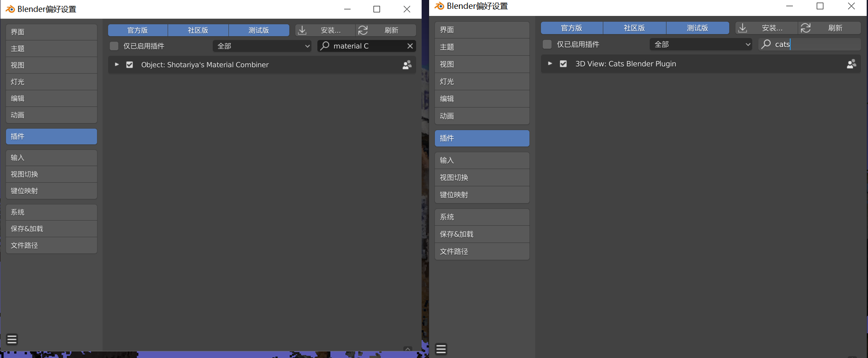
Task: Disable Cats Blender Plugin addon checkbox
Action: (x=563, y=64)
